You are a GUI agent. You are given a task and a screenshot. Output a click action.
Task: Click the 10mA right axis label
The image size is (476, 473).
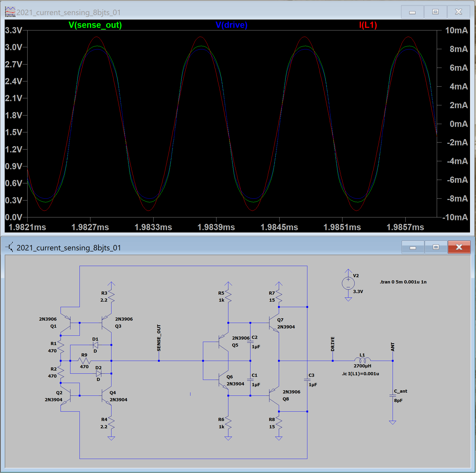(x=457, y=30)
